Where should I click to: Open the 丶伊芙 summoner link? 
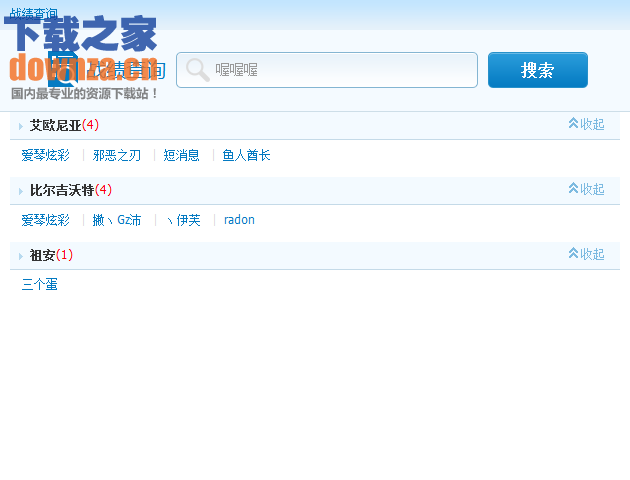pyautogui.click(x=184, y=220)
